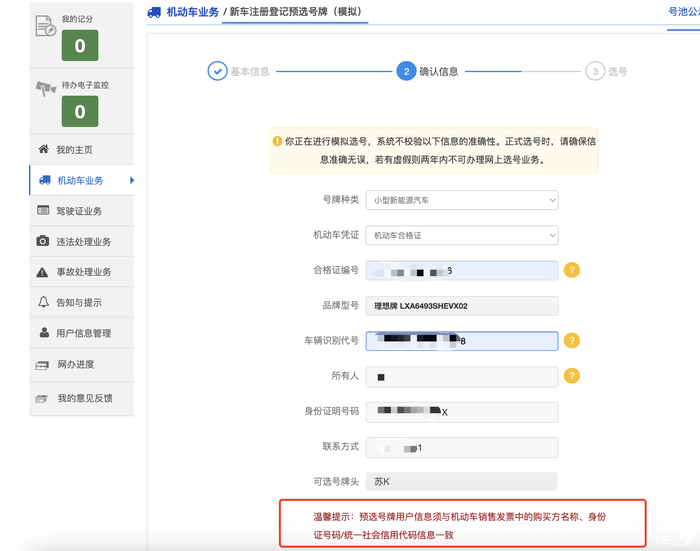Image resolution: width=700 pixels, height=551 pixels.
Task: Open 事故处理业务 in sidebar
Action: (x=83, y=272)
